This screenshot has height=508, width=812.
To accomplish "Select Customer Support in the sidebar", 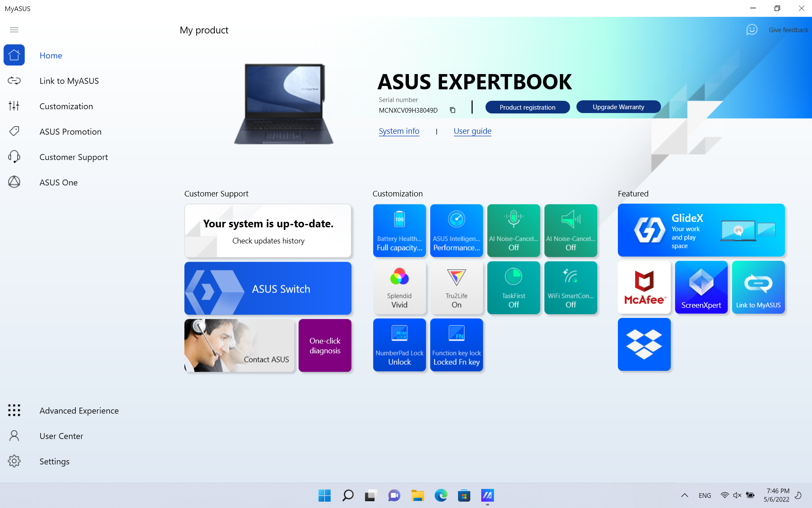I will tap(74, 157).
